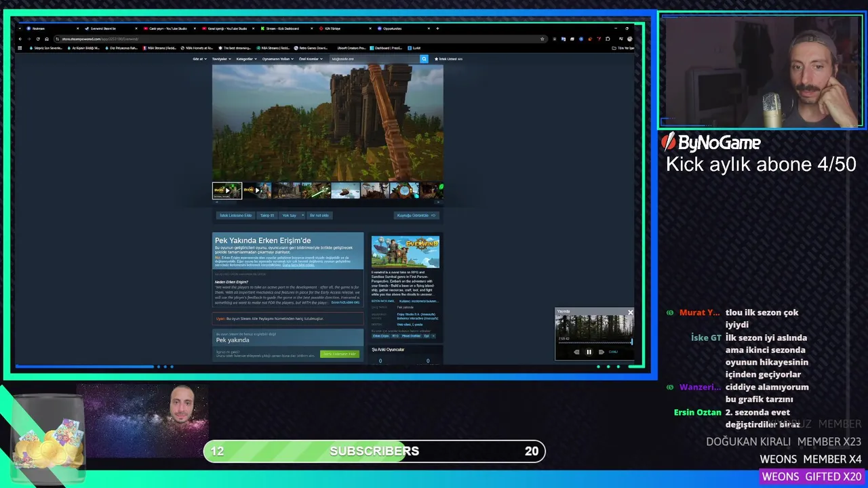Viewport: 868px width, 488px height.
Task: Open the Web sitesi support link
Action: point(404,325)
